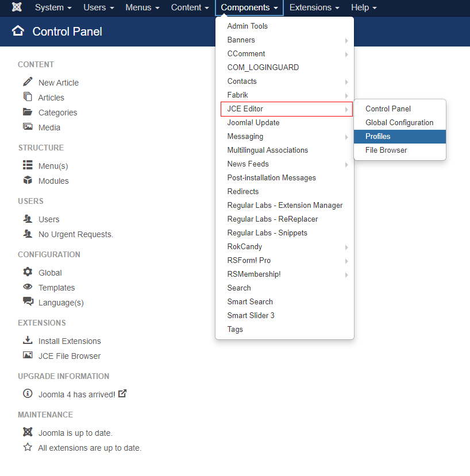Click the Install Extensions link

(x=70, y=341)
